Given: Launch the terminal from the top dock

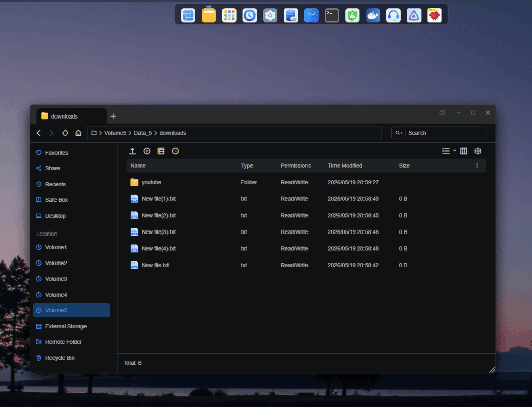Looking at the screenshot, I should (332, 15).
